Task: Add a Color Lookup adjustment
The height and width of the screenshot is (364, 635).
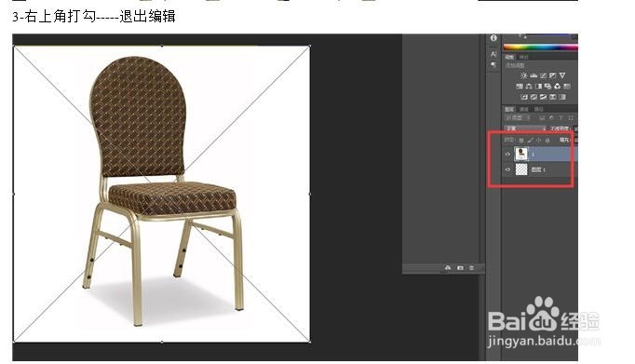Action: point(567,87)
